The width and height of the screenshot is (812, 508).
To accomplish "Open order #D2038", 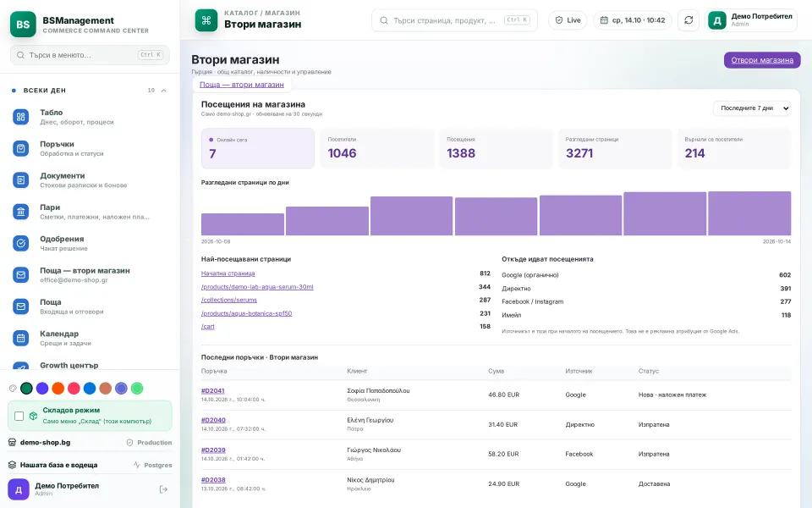I will (x=213, y=480).
